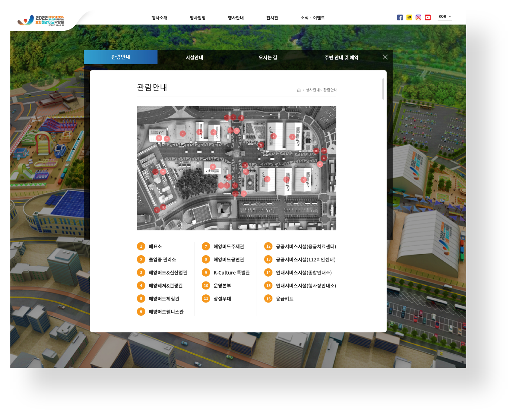The image size is (518, 420).
Task: Click number 3 badge for 해양머드&신산업관
Action: click(141, 273)
